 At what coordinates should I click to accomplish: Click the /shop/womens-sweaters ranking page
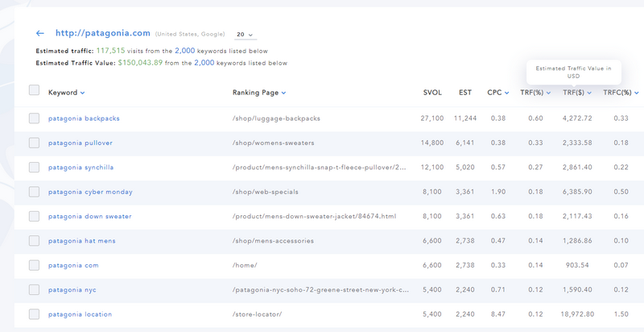(x=273, y=143)
